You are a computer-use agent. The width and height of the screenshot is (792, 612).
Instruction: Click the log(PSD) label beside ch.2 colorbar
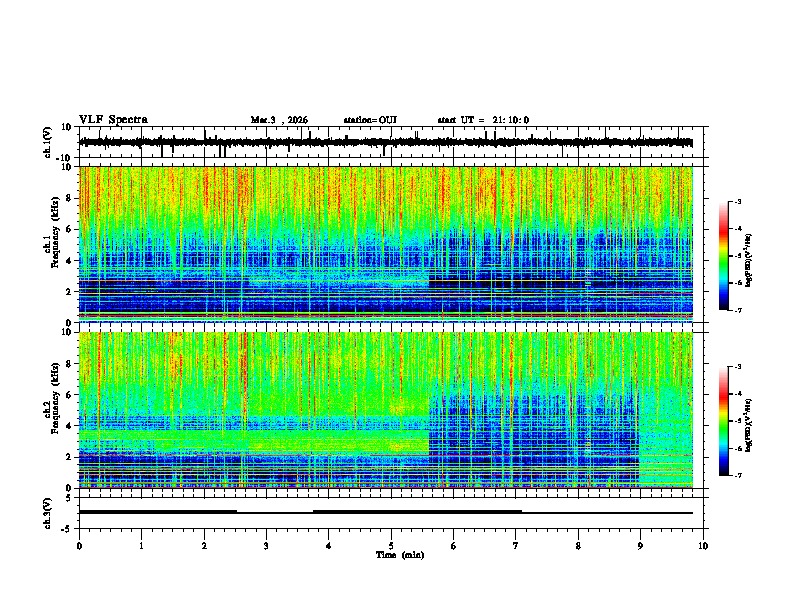click(x=749, y=424)
